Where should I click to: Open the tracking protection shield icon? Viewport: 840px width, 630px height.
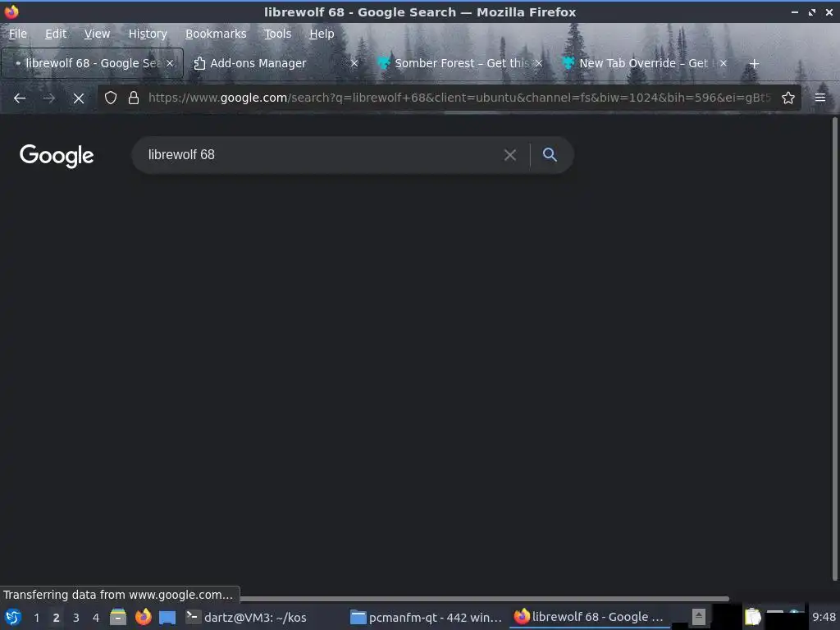(x=111, y=98)
